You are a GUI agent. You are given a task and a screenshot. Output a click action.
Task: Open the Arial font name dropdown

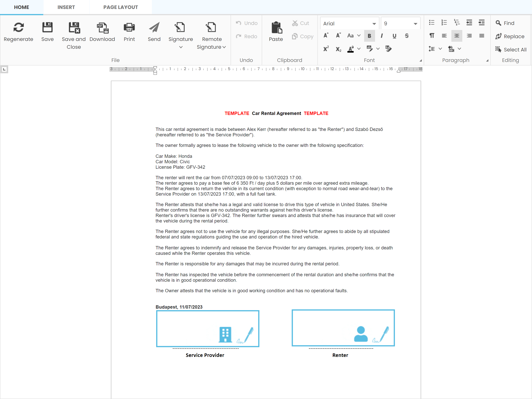(x=374, y=24)
